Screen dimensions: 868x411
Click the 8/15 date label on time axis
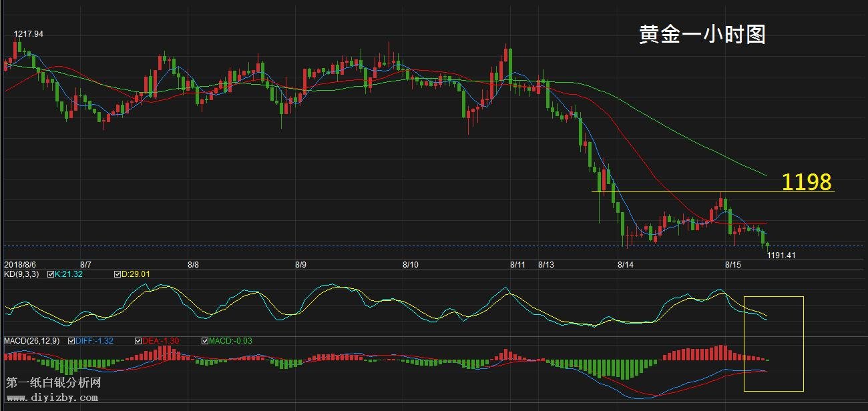tap(732, 265)
